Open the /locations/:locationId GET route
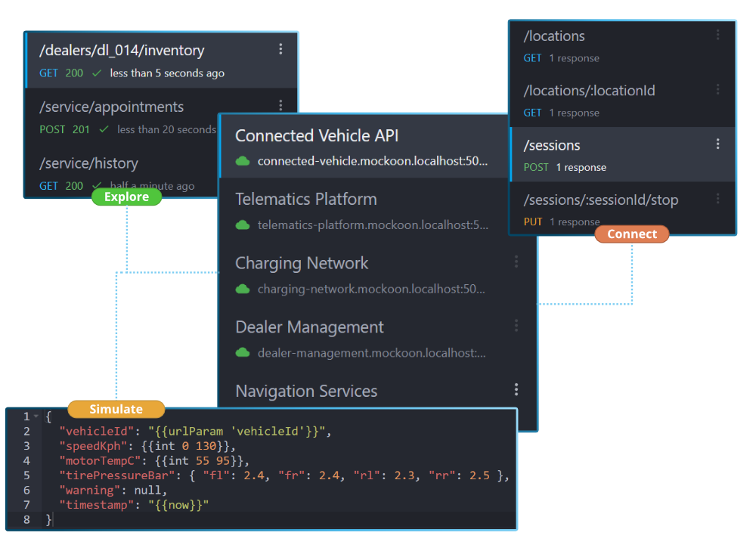The height and width of the screenshot is (545, 756). pyautogui.click(x=622, y=101)
